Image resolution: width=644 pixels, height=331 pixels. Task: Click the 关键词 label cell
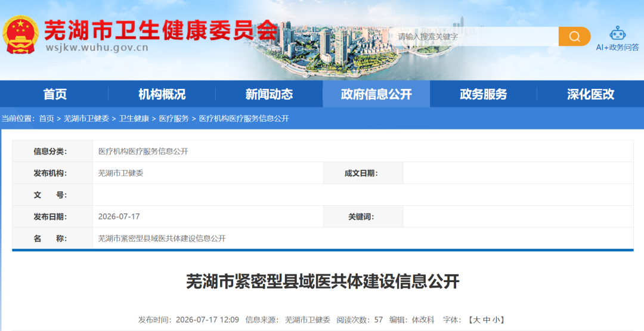[363, 216]
